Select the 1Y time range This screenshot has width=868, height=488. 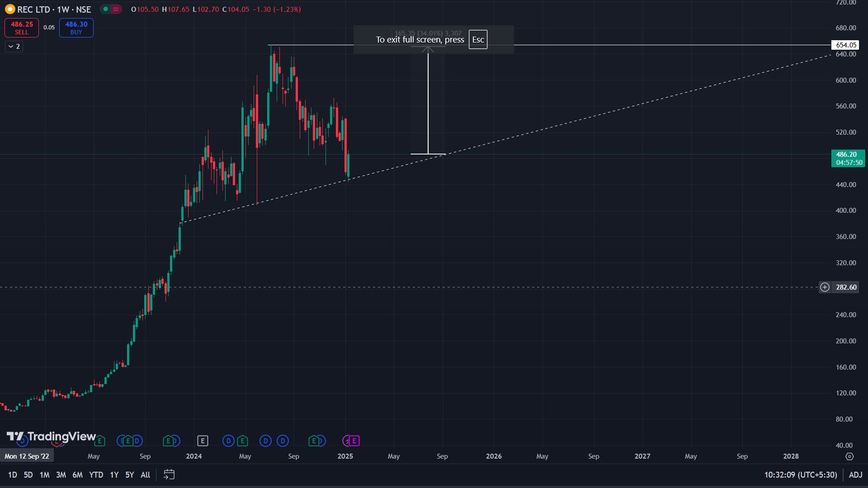114,474
